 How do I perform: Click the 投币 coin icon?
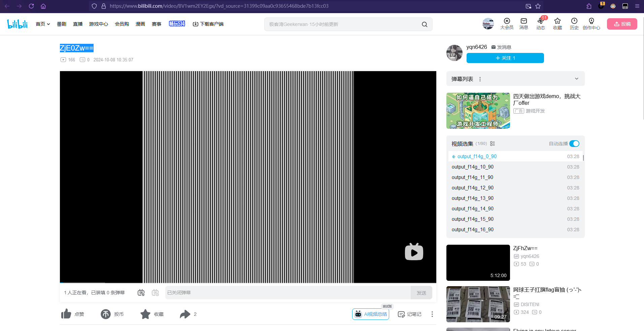click(106, 314)
